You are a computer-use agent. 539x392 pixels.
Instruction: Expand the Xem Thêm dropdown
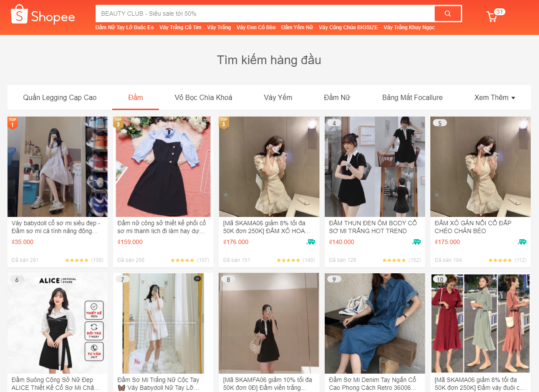[494, 97]
